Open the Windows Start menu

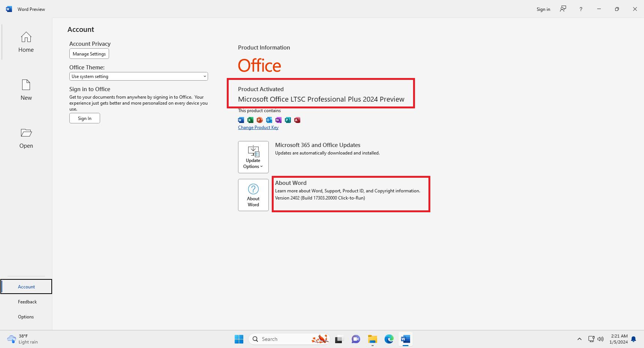tap(239, 339)
